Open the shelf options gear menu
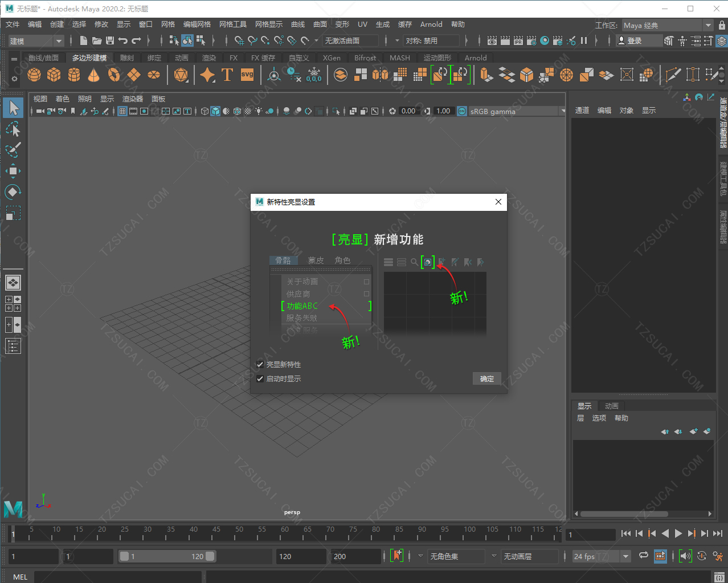 click(x=14, y=79)
